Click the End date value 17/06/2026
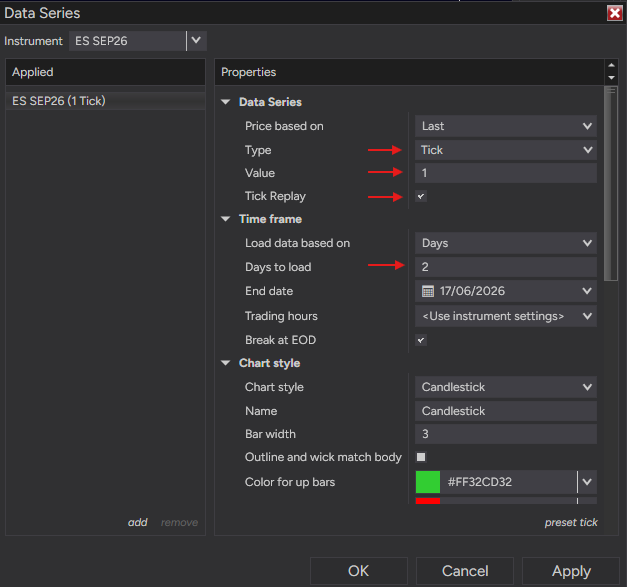Viewport: 627px width, 587px height. [472, 291]
